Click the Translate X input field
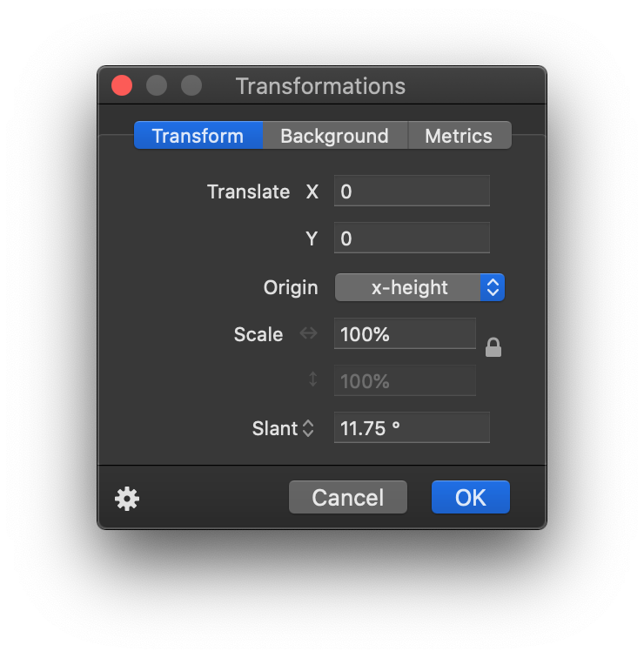Image resolution: width=644 pixels, height=658 pixels. 412,191
